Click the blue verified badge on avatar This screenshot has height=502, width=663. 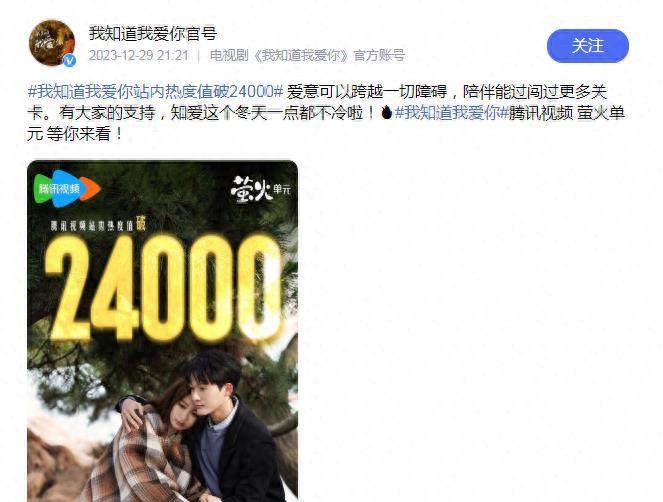coord(69,61)
